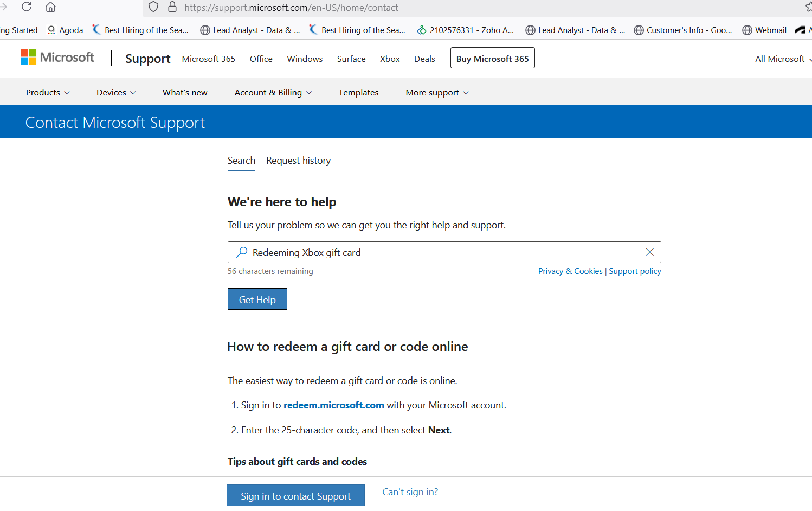Open the Zoho bookmark
This screenshot has height=511, width=812.
465,30
